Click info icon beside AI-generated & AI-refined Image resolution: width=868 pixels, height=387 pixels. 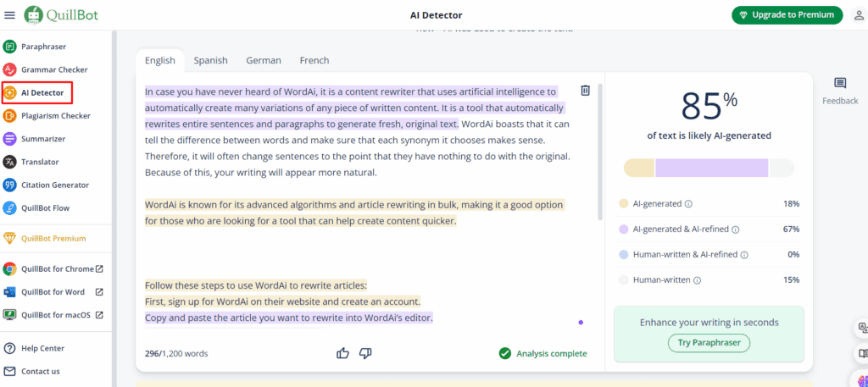click(x=736, y=229)
